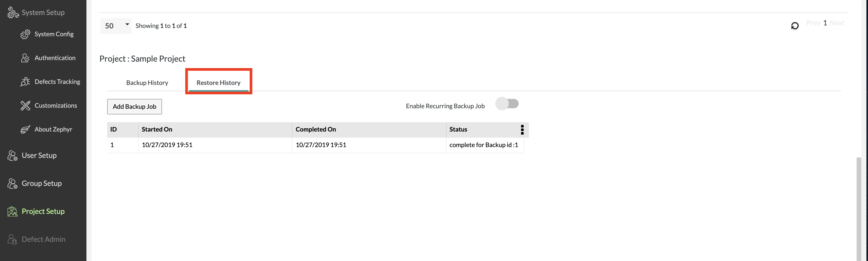Click the Group Setup icon
Viewport: 868px width, 261px height.
pyautogui.click(x=13, y=183)
